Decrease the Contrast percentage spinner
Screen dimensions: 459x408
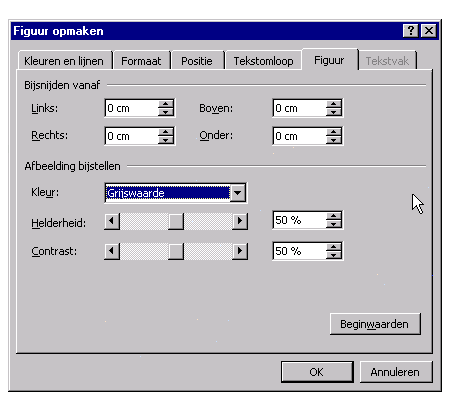pos(334,255)
